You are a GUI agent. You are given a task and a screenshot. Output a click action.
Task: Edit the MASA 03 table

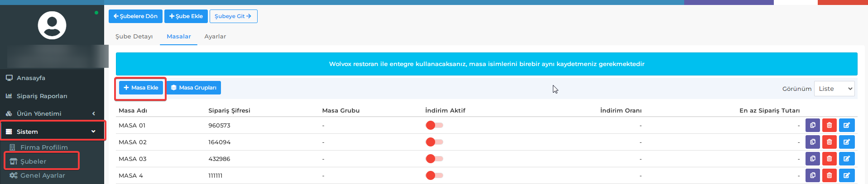(847, 159)
